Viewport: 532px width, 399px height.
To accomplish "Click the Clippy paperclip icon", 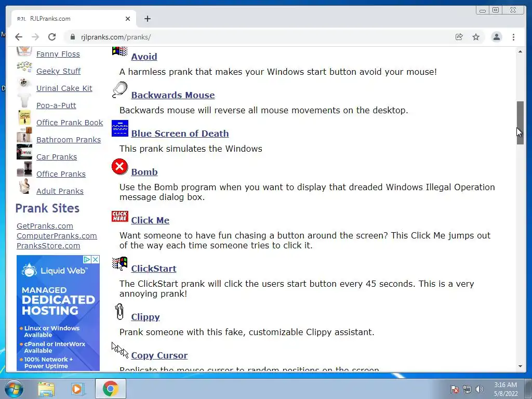I will (x=119, y=312).
